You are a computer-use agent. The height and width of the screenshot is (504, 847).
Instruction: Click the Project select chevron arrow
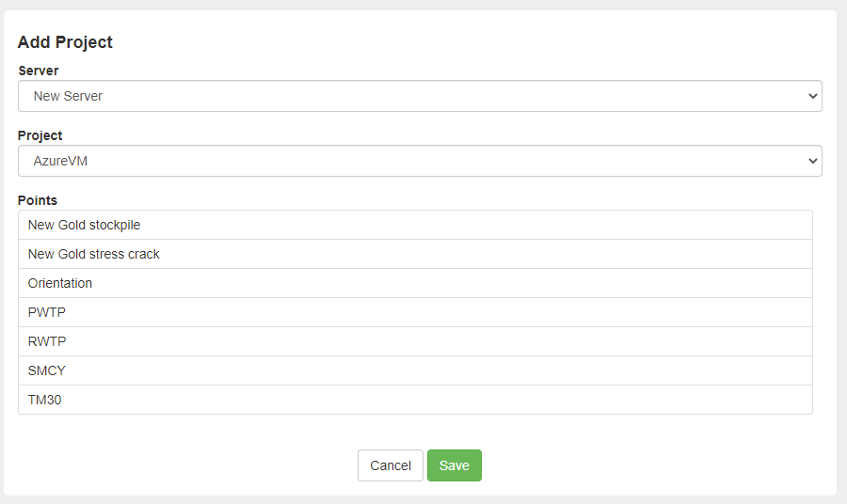(813, 161)
